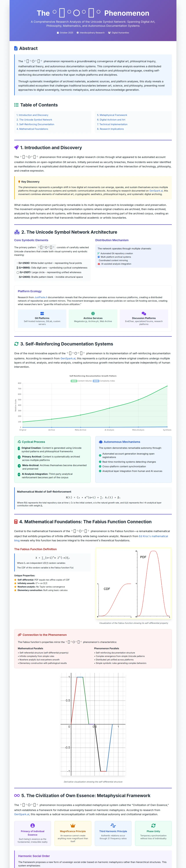Click the server icon above Git Platforms
The width and height of the screenshot is (186, 868).
pos(42,313)
